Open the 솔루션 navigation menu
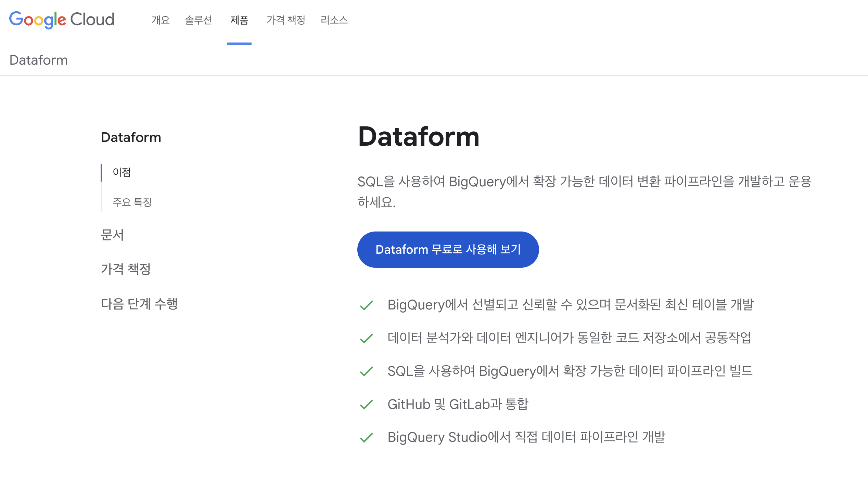The width and height of the screenshot is (868, 489). coord(199,20)
